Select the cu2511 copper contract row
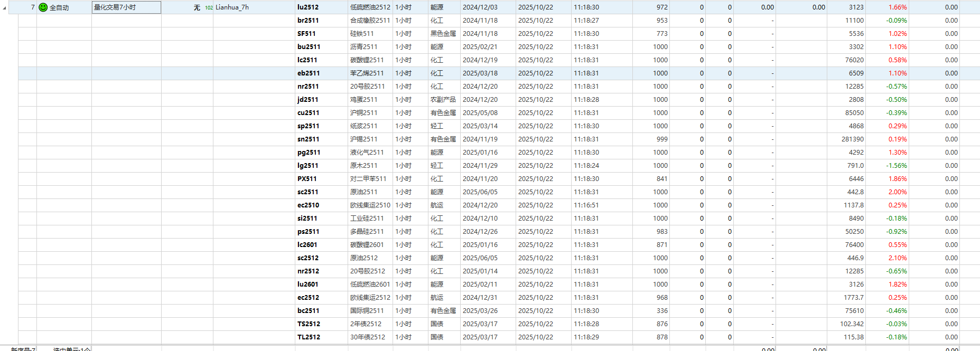 click(309, 113)
